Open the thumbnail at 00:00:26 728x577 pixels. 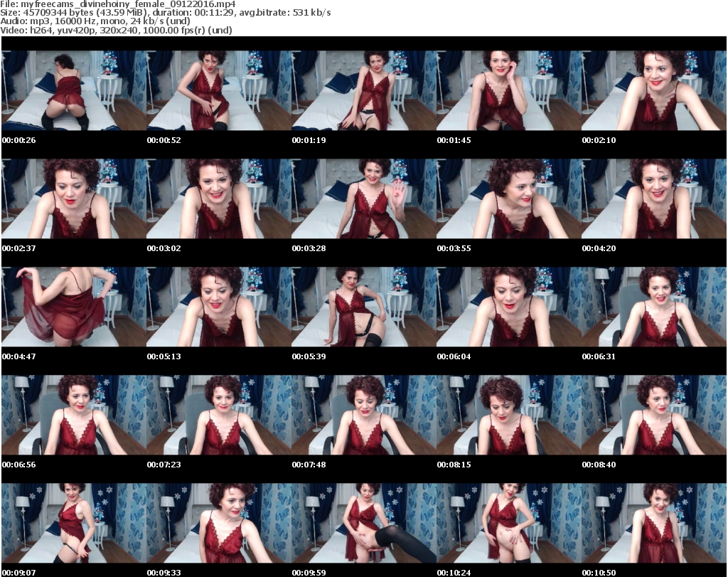pos(74,90)
